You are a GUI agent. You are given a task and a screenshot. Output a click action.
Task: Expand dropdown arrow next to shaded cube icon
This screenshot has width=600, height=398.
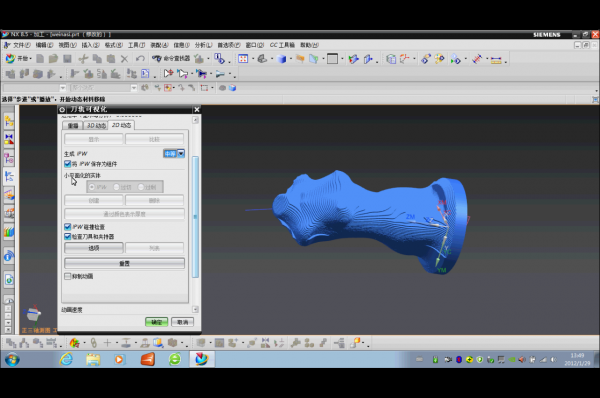[x=291, y=59]
